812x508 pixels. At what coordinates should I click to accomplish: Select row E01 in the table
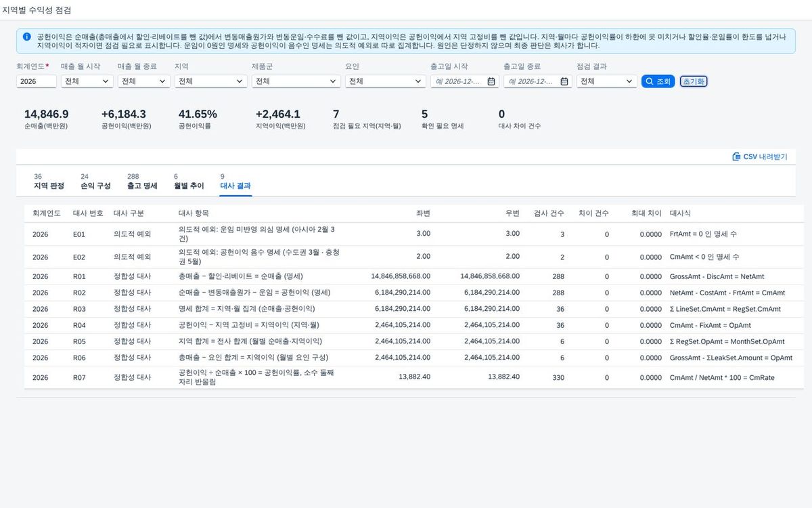pyautogui.click(x=414, y=234)
